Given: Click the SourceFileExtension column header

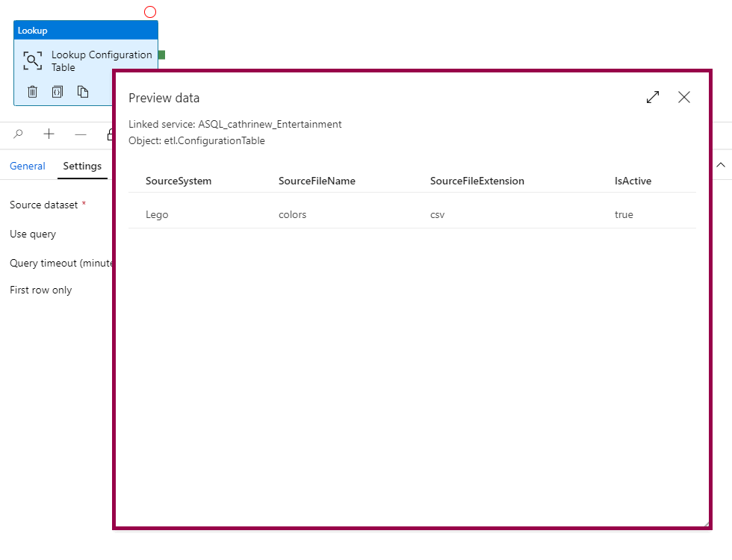Looking at the screenshot, I should (477, 181).
